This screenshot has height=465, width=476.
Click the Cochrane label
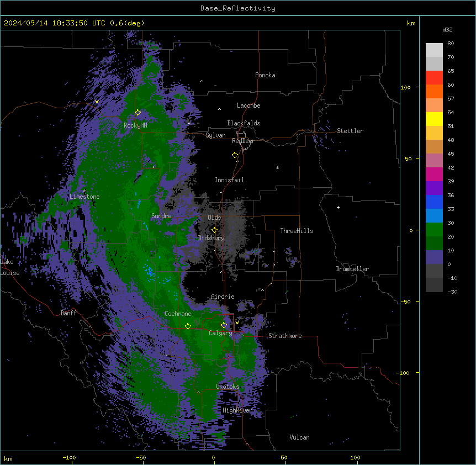(x=178, y=314)
